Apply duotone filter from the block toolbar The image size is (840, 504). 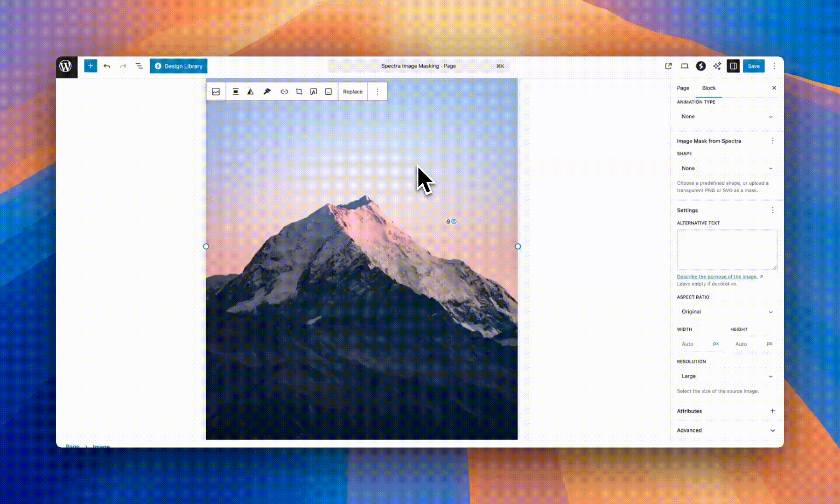[251, 92]
